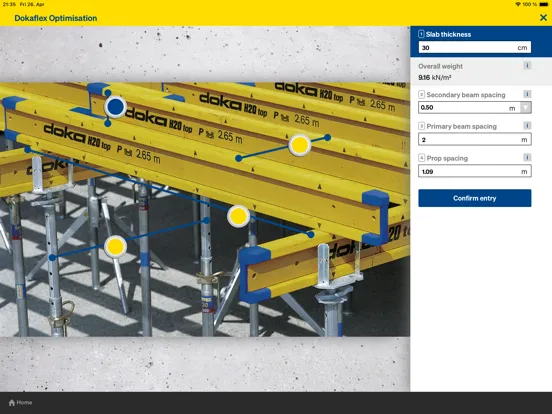Click the Secondary beam spacing value 0.50
Screen dimensions: 552x414
(x=427, y=107)
